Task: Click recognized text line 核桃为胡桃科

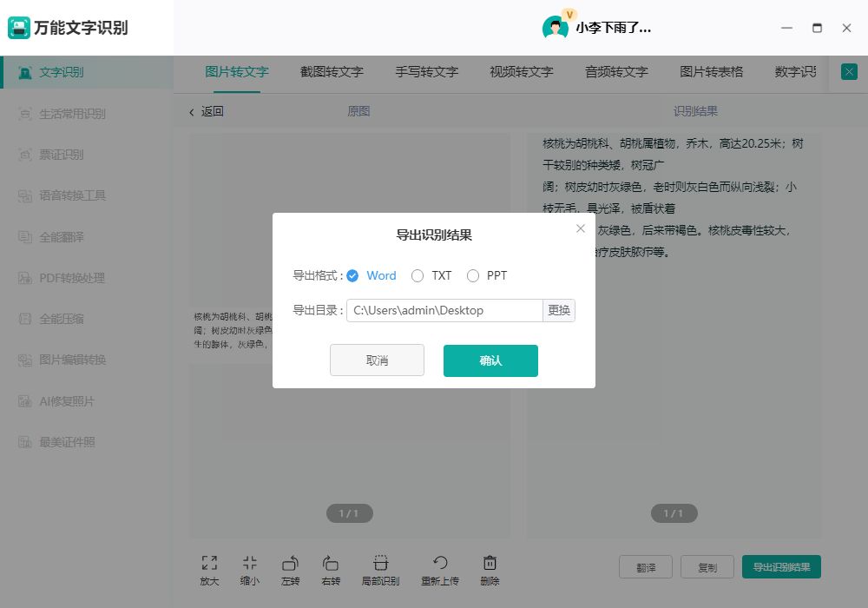Action: [673, 143]
